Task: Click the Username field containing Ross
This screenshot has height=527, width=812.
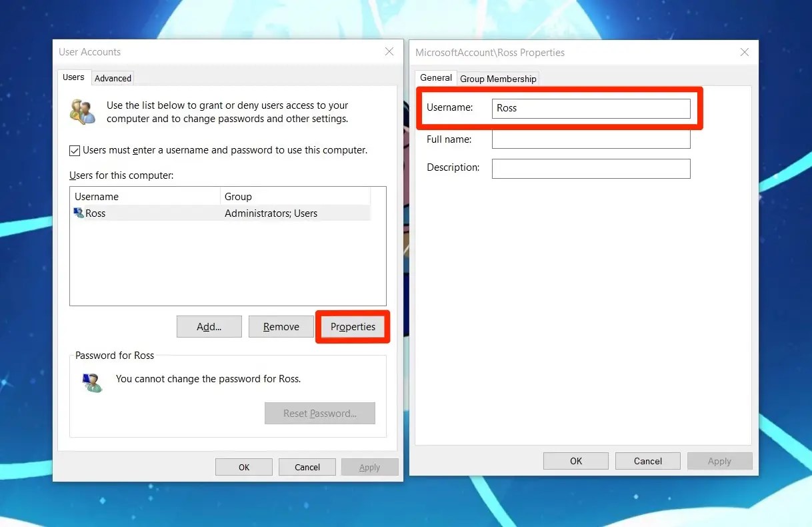Action: click(591, 108)
